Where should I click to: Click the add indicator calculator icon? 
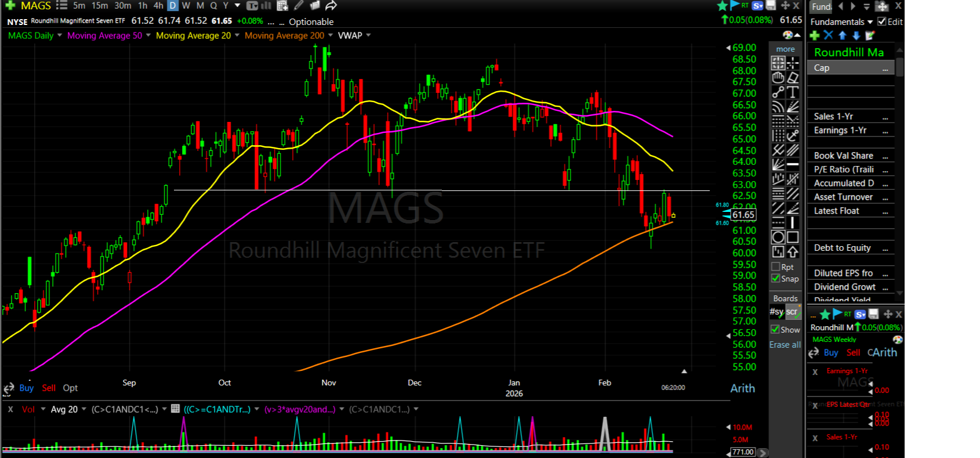(282, 6)
